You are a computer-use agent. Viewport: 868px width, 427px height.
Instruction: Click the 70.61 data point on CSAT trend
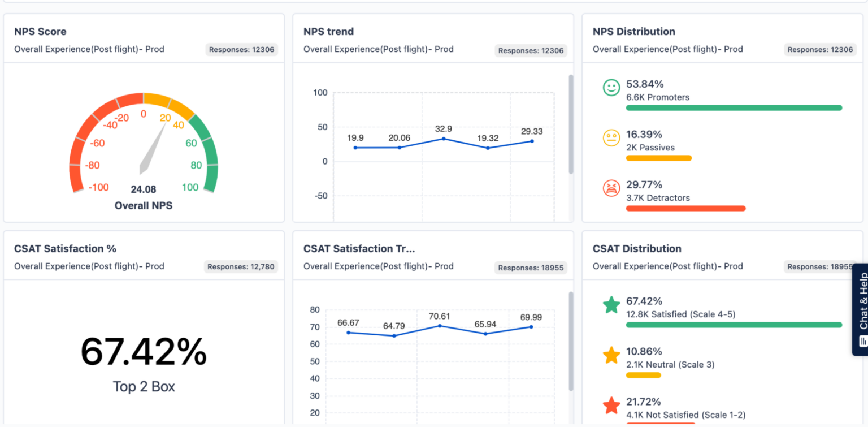tap(440, 326)
